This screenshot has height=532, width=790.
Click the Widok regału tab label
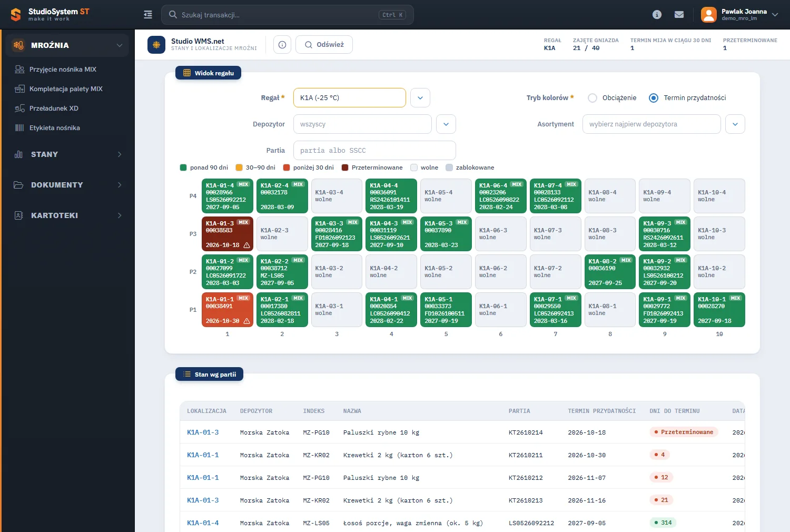[x=209, y=73]
